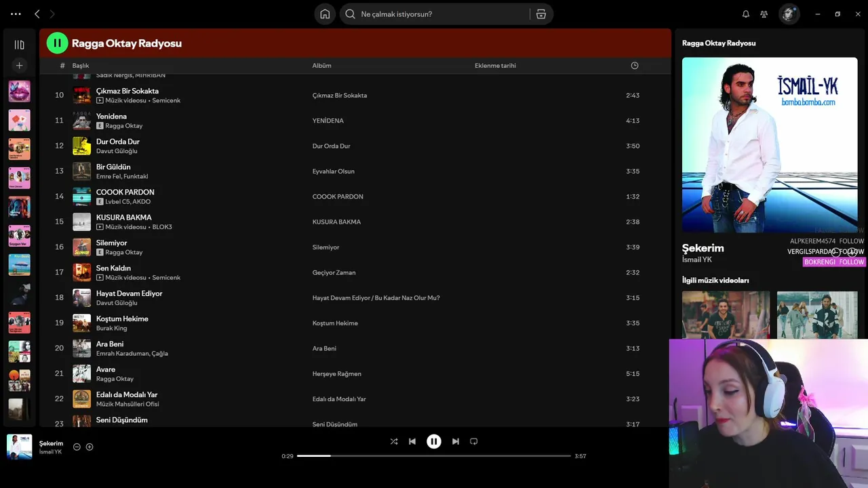This screenshot has height=488, width=868.
Task: Open the profile avatar menu
Action: (789, 14)
